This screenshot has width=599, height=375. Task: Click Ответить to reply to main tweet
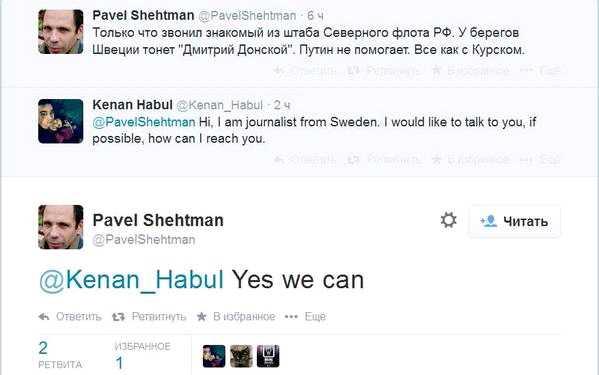coord(79,317)
